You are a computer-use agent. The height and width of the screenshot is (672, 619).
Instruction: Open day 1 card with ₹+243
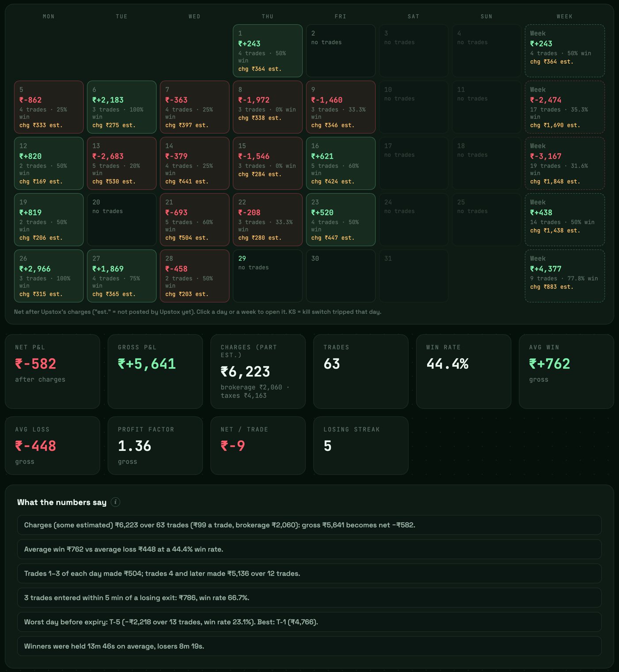267,51
